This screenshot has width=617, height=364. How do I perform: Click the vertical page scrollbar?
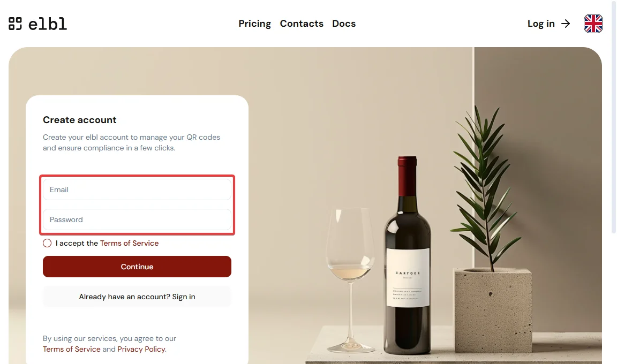pyautogui.click(x=614, y=118)
